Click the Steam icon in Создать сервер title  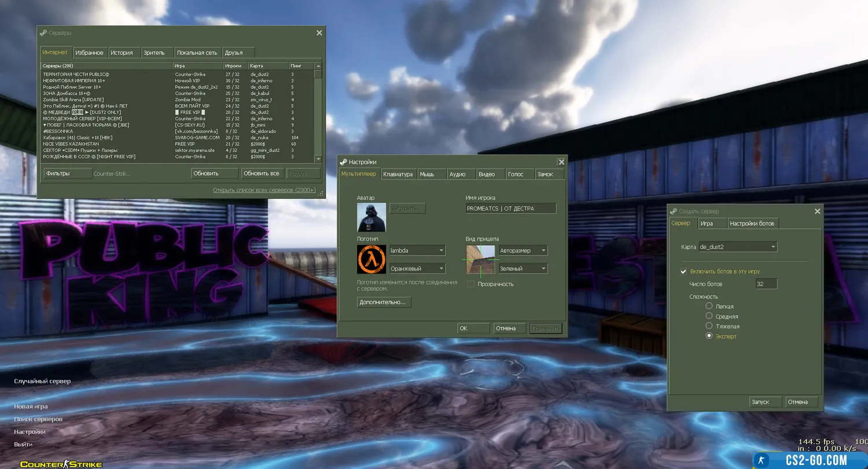click(674, 212)
